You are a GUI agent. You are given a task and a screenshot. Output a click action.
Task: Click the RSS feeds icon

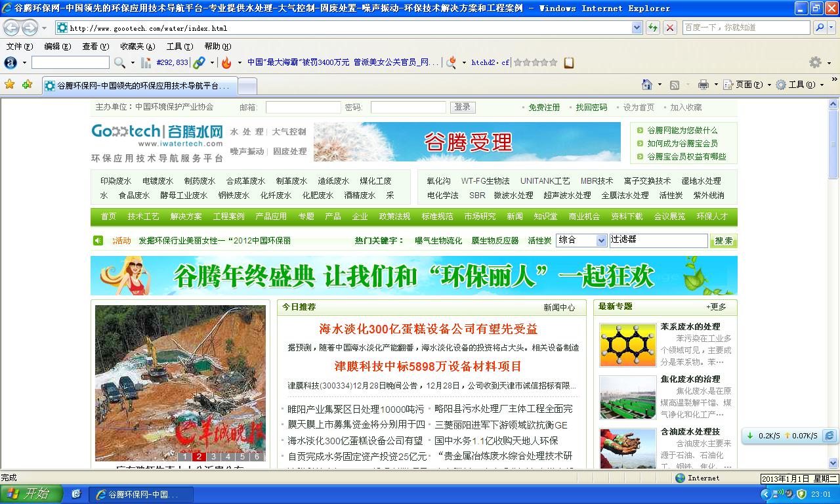(x=675, y=85)
